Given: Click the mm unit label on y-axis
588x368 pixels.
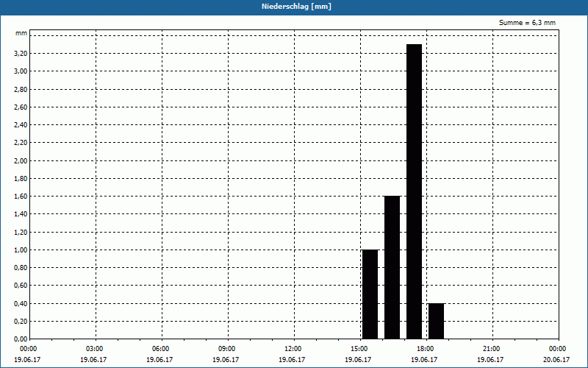Looking at the screenshot, I should [21, 33].
